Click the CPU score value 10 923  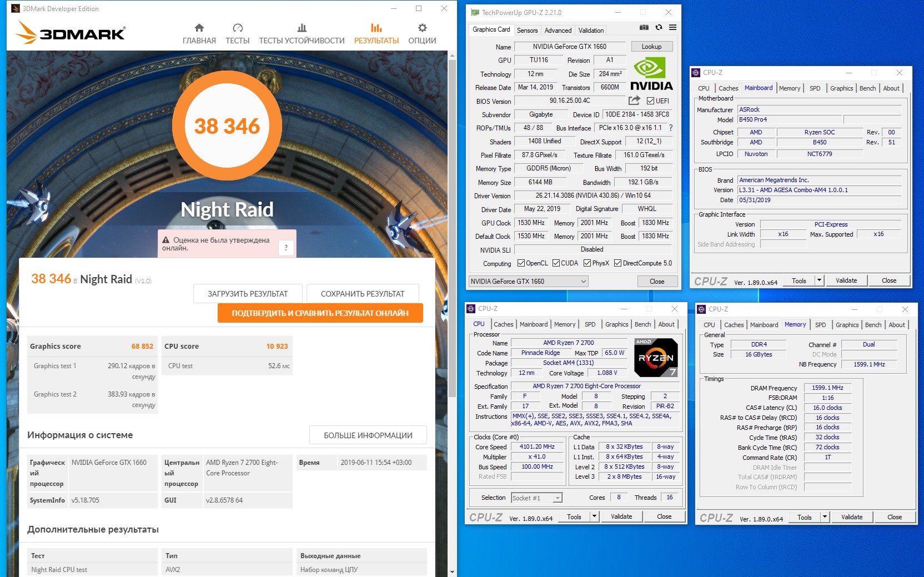(x=277, y=346)
